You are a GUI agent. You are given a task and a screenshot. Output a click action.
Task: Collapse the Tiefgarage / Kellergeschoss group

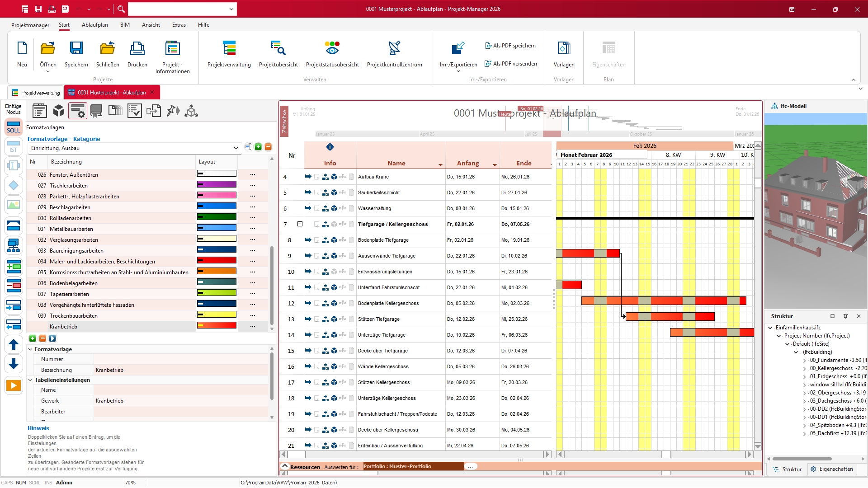tap(300, 224)
